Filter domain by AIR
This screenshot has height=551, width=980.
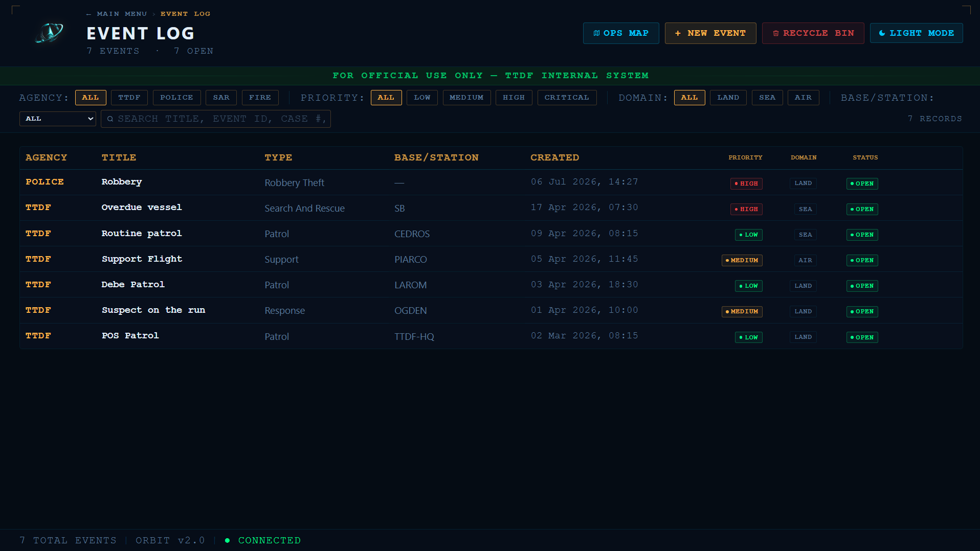803,98
